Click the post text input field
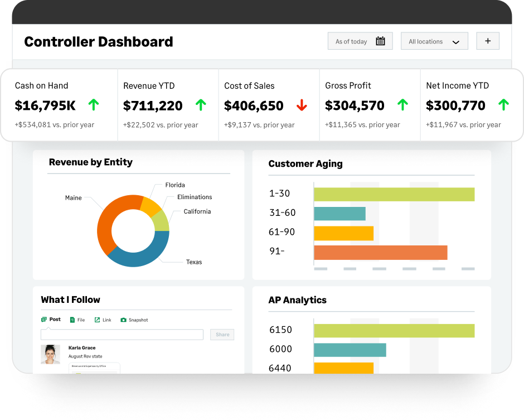This screenshot has height=420, width=524. (x=122, y=335)
